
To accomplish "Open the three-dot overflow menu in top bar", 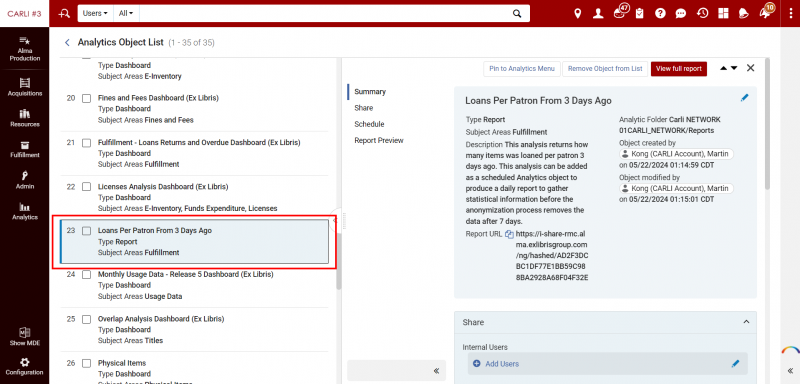I will [790, 14].
